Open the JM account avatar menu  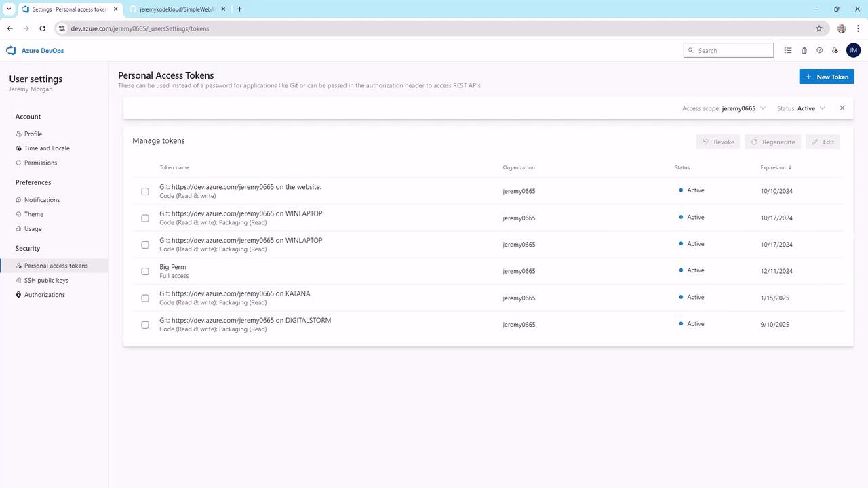[x=853, y=50]
